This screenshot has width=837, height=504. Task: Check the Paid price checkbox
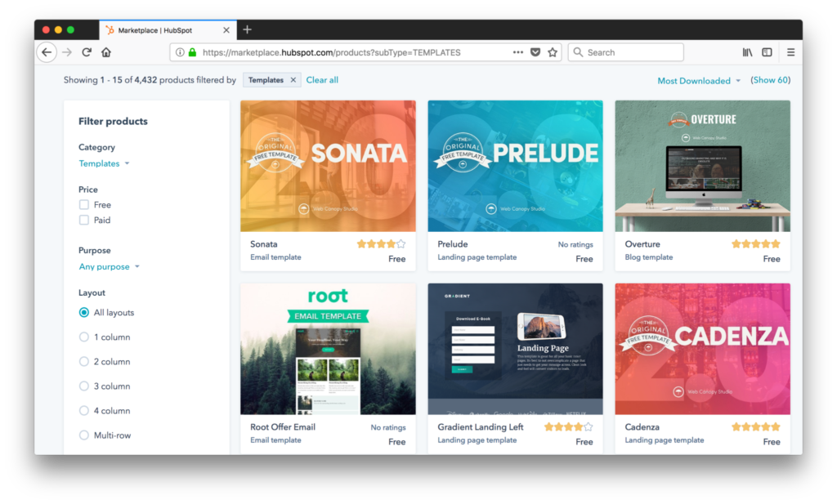84,221
